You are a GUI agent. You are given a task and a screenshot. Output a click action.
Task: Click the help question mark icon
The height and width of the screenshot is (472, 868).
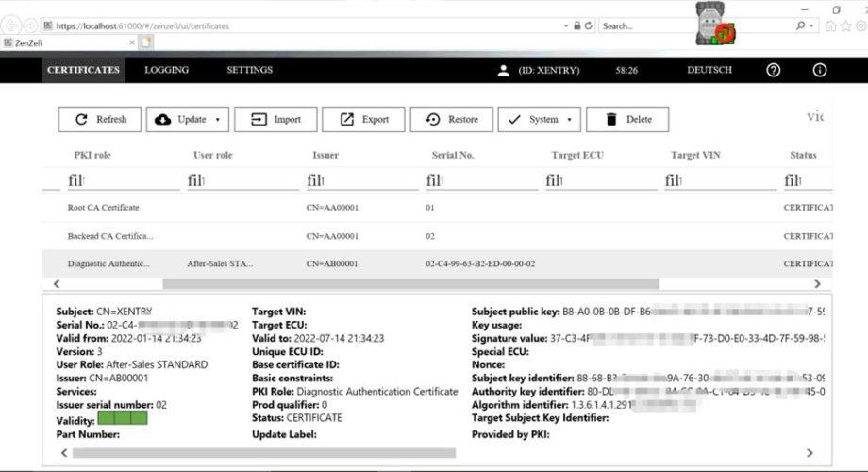point(774,70)
